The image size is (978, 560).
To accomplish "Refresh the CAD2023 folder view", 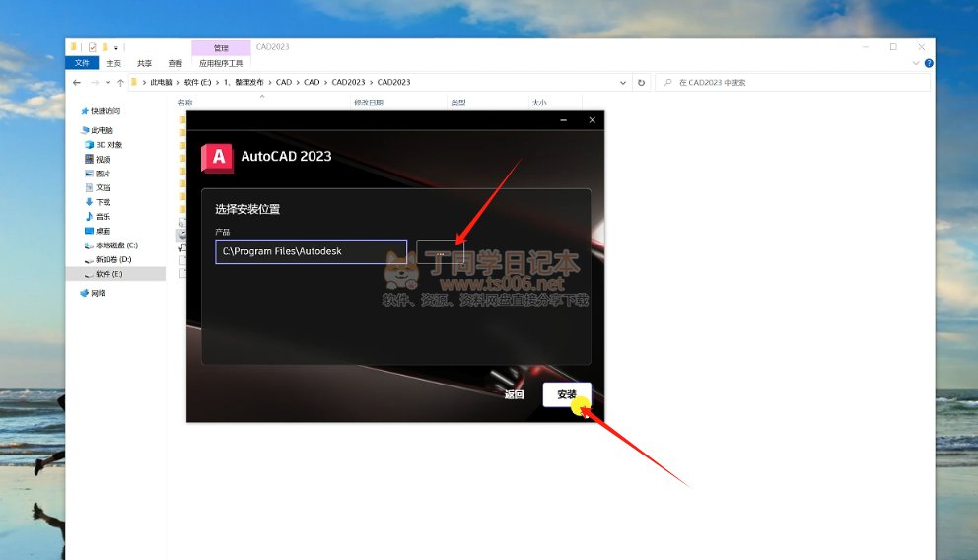I will 641,82.
